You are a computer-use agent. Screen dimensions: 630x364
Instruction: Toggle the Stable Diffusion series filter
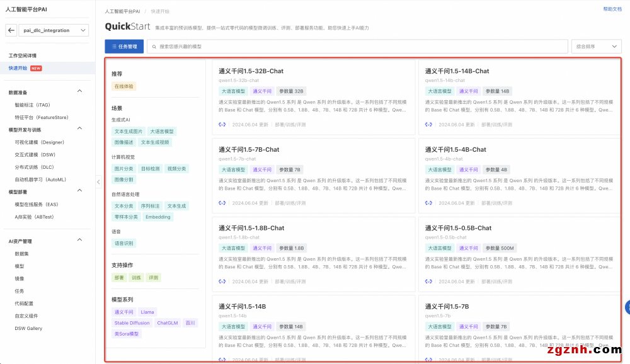tap(132, 323)
